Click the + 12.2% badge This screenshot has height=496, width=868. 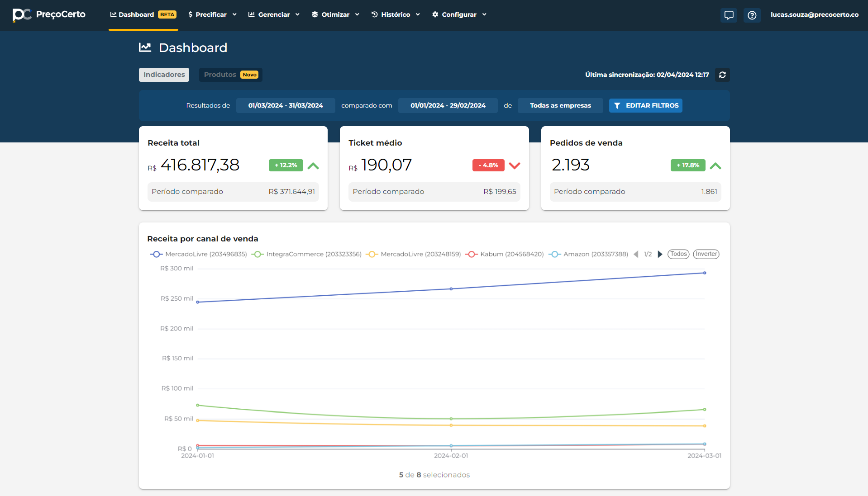point(286,165)
